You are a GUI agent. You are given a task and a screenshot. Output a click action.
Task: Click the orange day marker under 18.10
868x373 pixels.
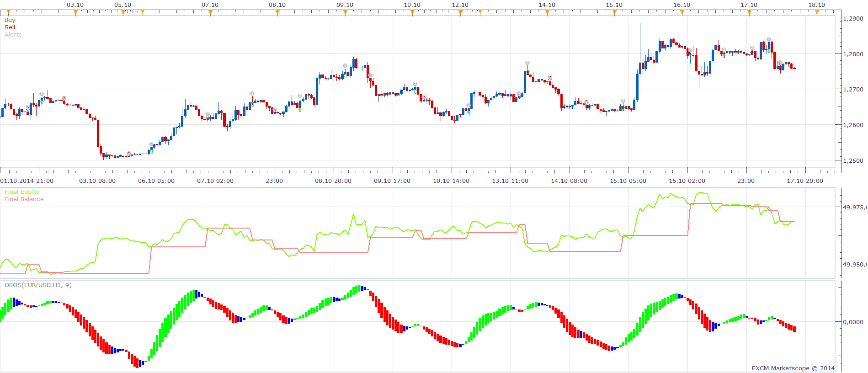tap(817, 13)
